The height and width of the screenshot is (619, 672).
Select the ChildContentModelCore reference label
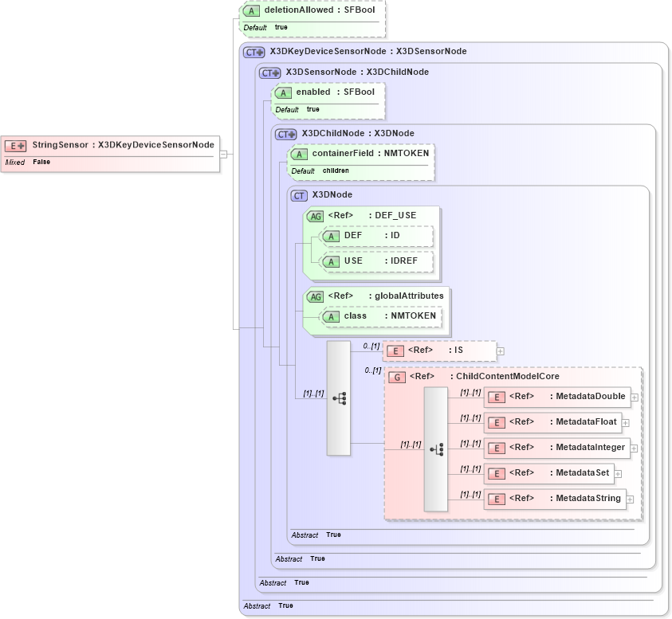[485, 376]
